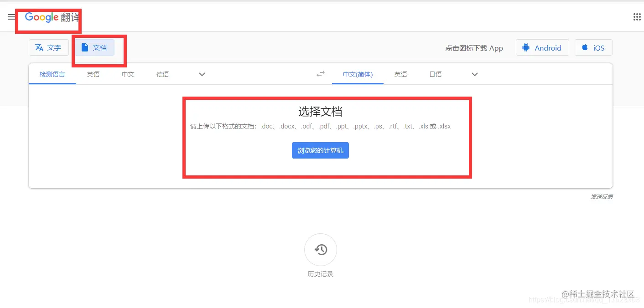
Task: Choose 德语 as source language
Action: point(163,74)
